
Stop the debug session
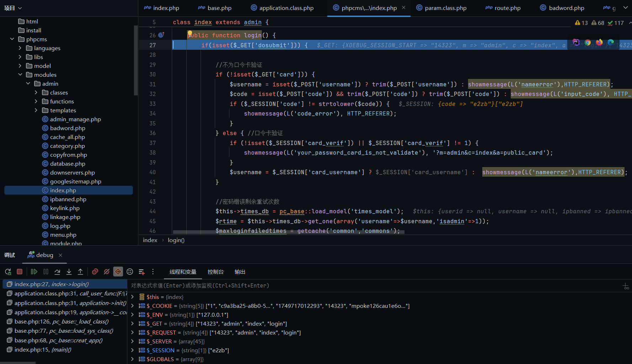[x=20, y=272]
